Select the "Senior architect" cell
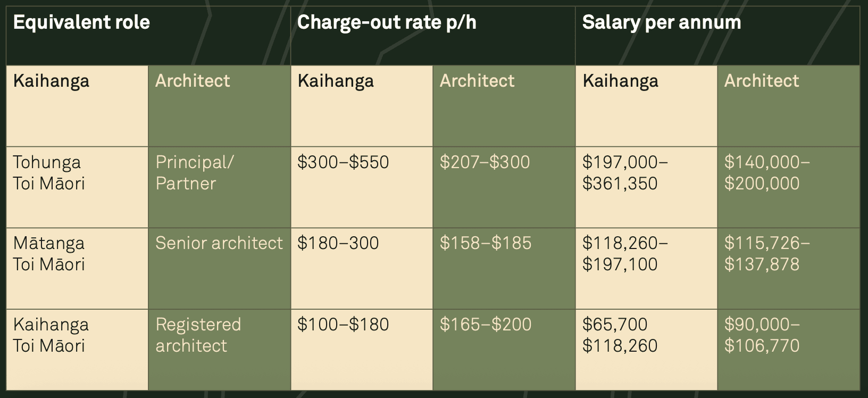Screen dimensions: 868x398 pyautogui.click(x=219, y=243)
